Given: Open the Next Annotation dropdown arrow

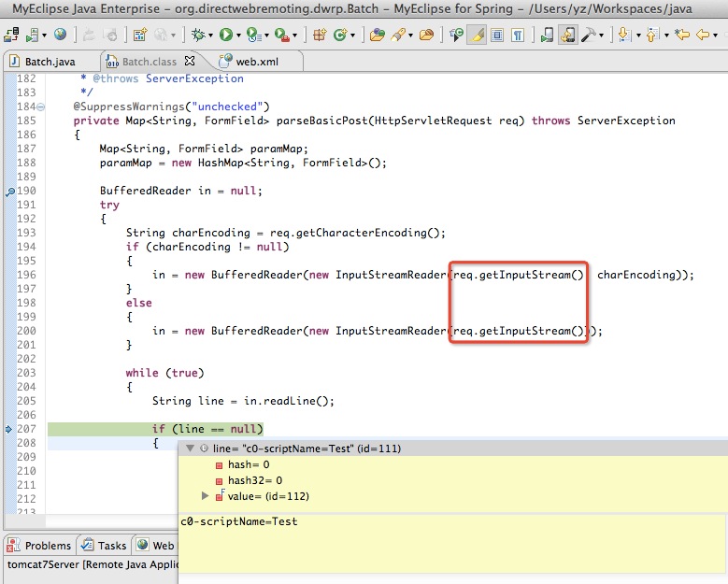Looking at the screenshot, I should coord(638,36).
